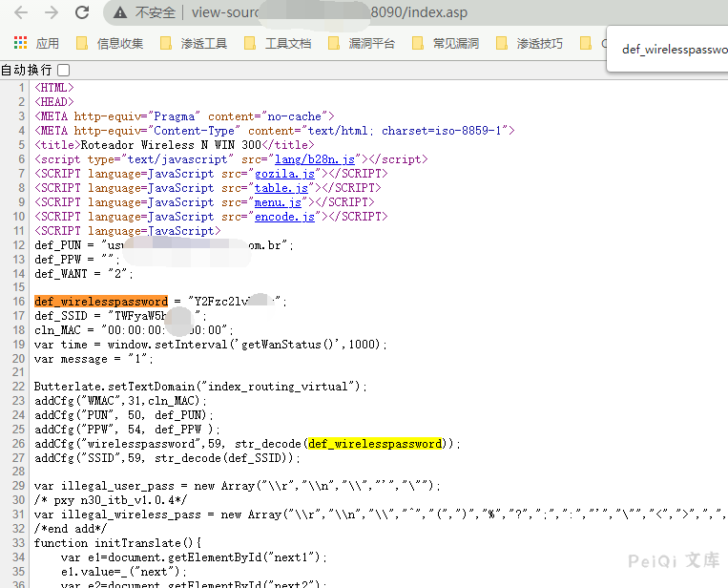Follow the table.js script link
Image resolution: width=728 pixels, height=588 pixels.
coord(281,188)
